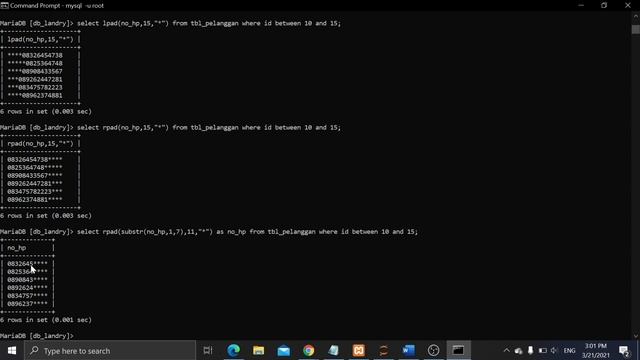Open the OBS Studio taskbar icon

tap(433, 350)
